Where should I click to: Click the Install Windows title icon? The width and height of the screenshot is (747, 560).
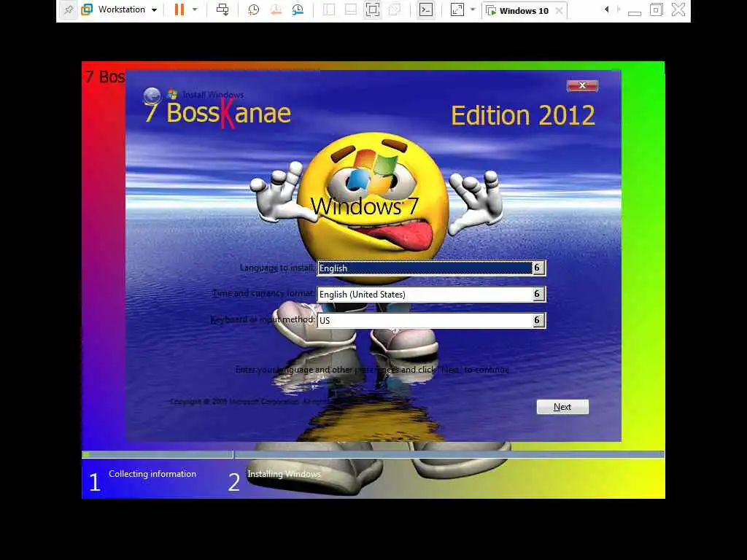point(172,94)
